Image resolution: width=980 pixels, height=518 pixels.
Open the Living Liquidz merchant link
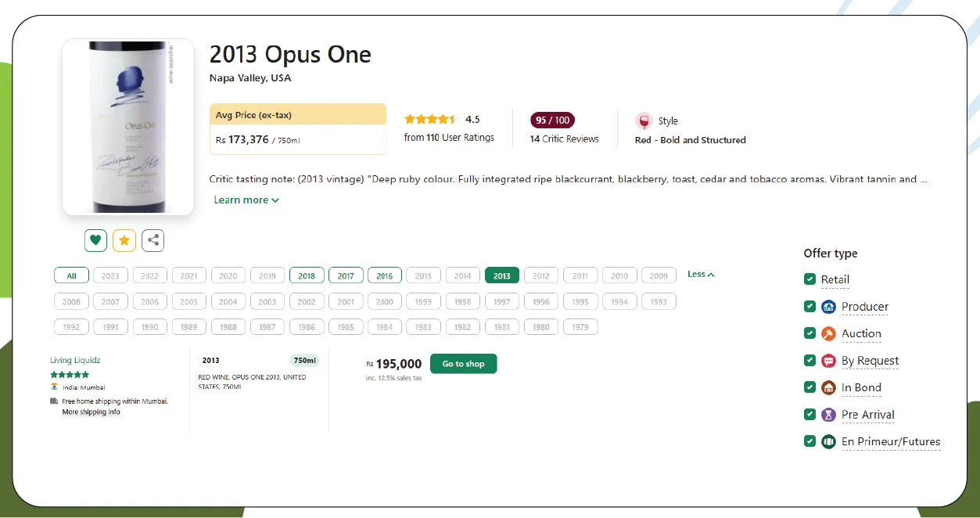[75, 360]
